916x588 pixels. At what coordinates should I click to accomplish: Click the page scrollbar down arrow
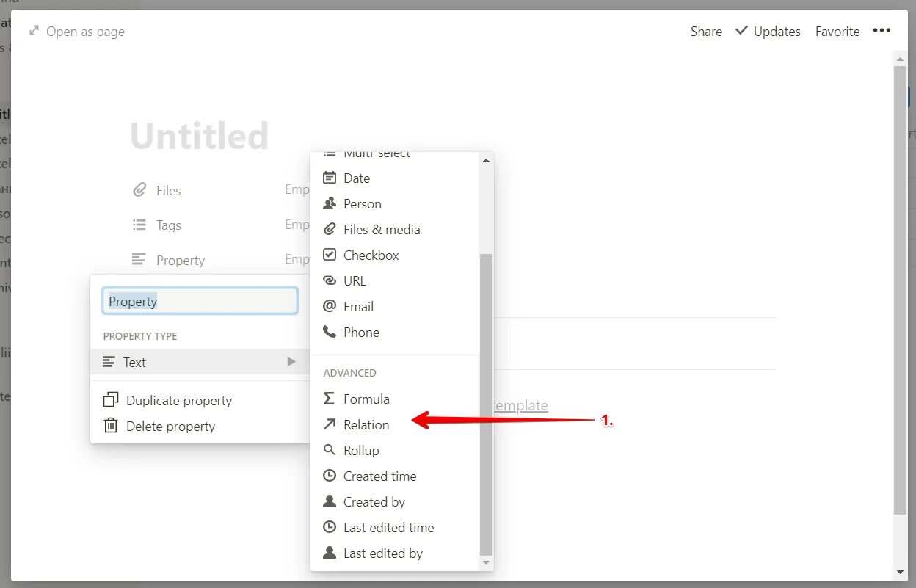[900, 572]
